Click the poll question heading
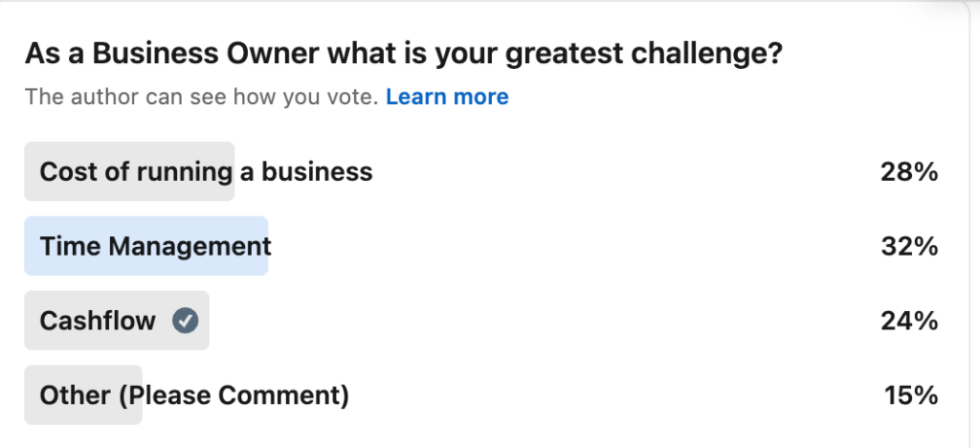Screen dimensions: 980x448 pos(403,54)
